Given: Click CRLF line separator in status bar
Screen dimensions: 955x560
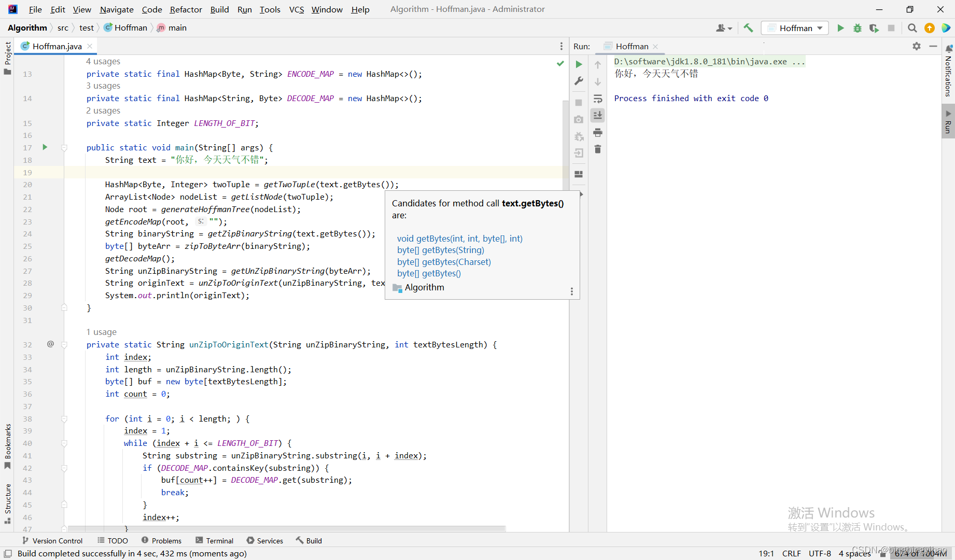Looking at the screenshot, I should [791, 553].
